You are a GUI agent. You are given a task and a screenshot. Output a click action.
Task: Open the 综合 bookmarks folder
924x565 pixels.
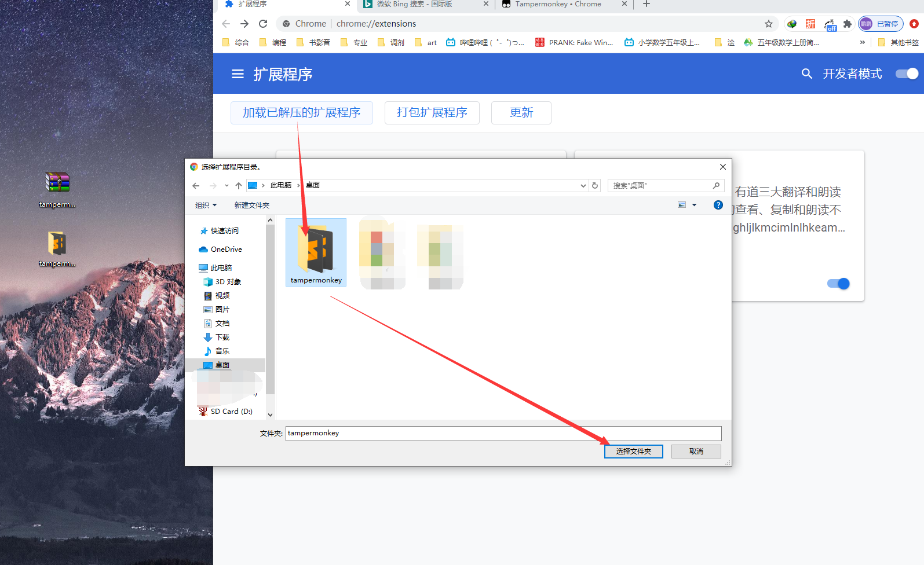(236, 42)
